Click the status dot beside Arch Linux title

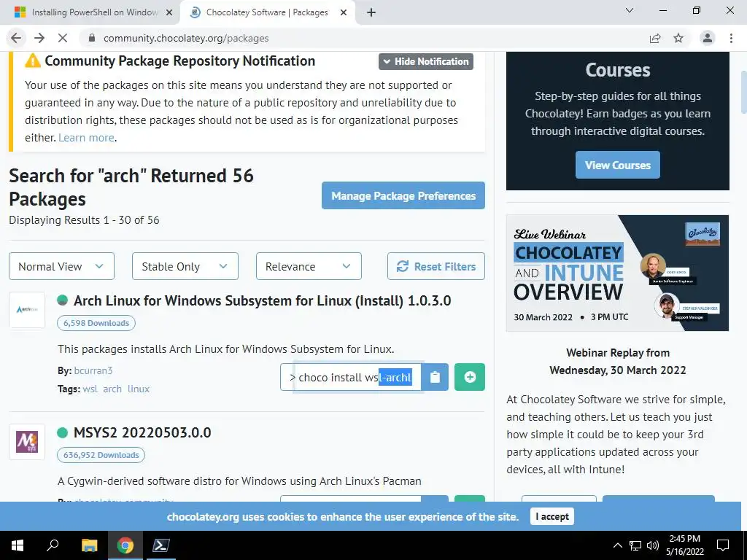(x=62, y=300)
